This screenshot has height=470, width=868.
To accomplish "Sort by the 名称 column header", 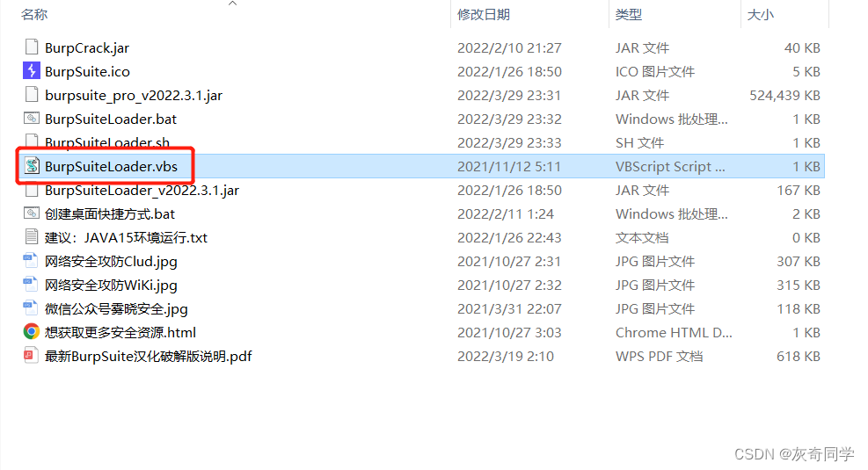I will [34, 14].
